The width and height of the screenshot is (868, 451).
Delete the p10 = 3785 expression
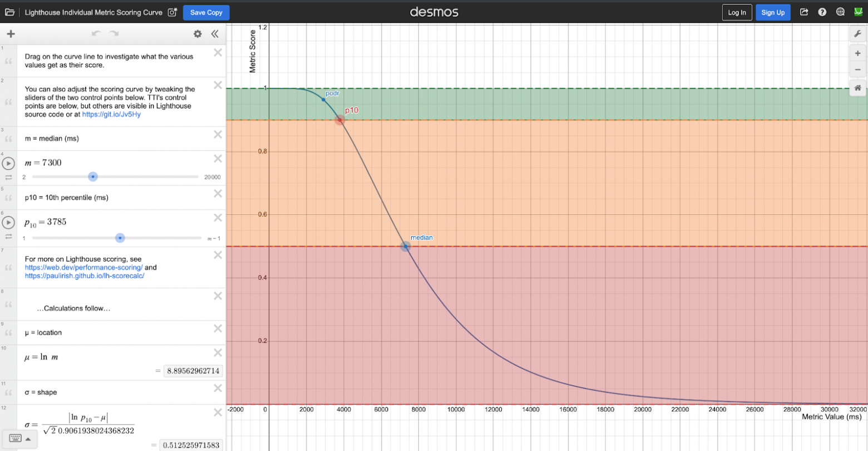point(218,218)
